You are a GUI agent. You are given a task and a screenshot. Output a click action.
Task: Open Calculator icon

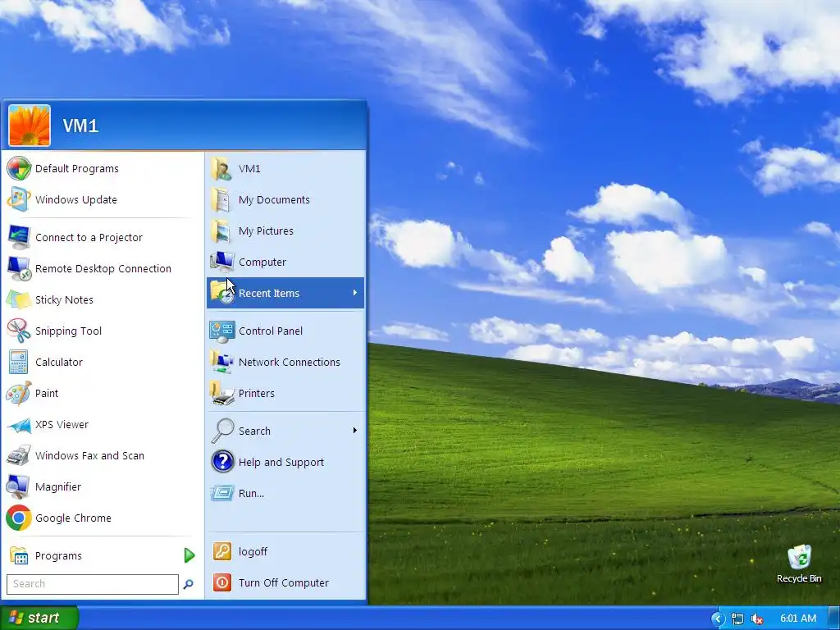tap(19, 362)
